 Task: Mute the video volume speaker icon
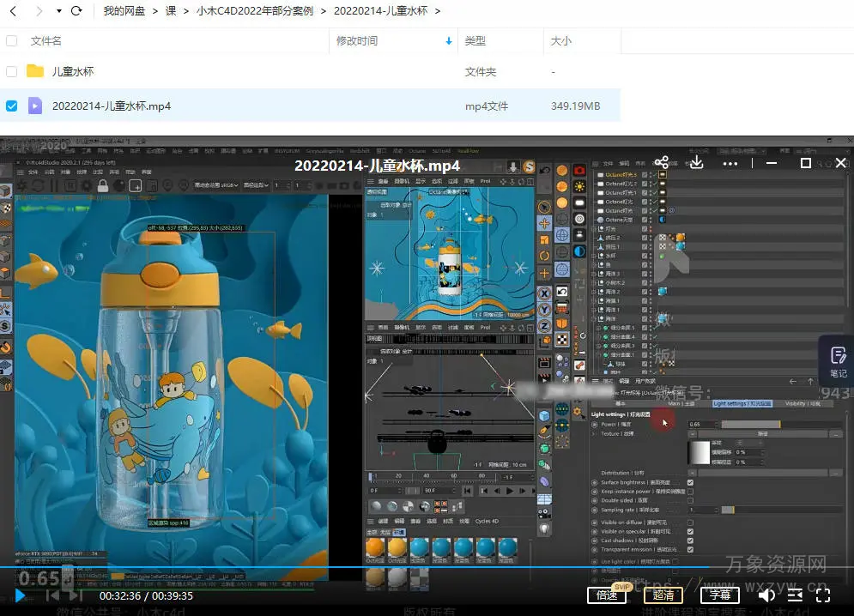click(x=766, y=595)
